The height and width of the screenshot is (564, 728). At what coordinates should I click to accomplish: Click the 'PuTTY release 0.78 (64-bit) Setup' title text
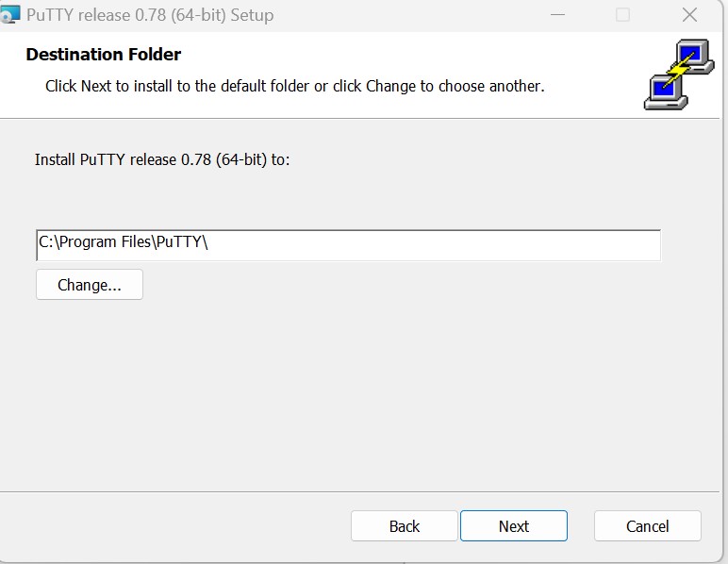click(x=150, y=15)
